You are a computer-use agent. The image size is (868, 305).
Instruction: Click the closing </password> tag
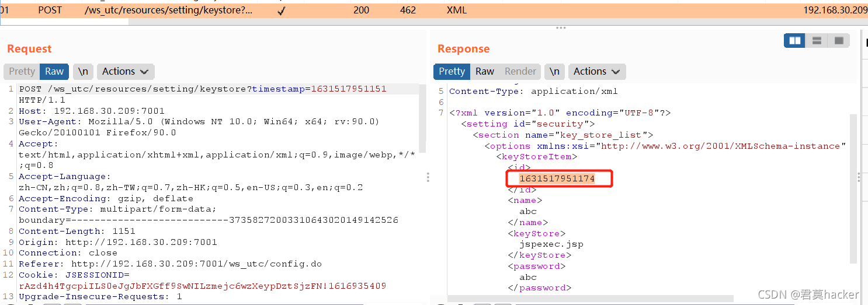tap(539, 288)
